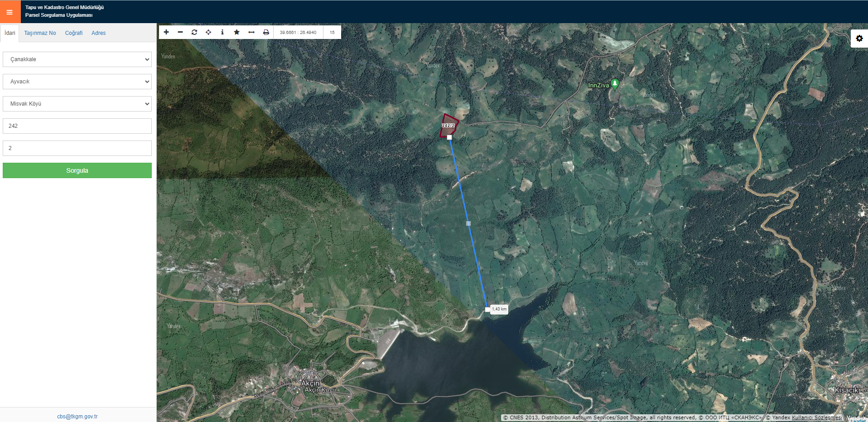
Task: Click the block number field containing 242
Action: [x=77, y=126]
